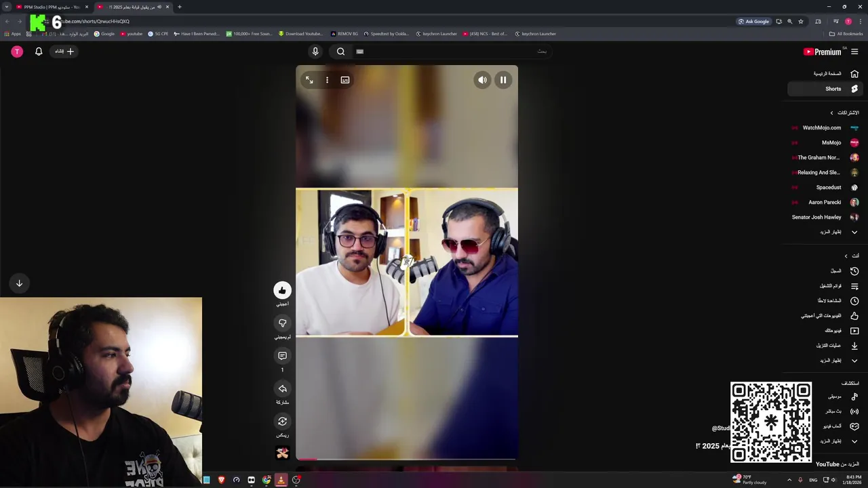Screen dimensions: 868x488
Task: Open the Shorts player three-dot menu
Action: (327, 80)
